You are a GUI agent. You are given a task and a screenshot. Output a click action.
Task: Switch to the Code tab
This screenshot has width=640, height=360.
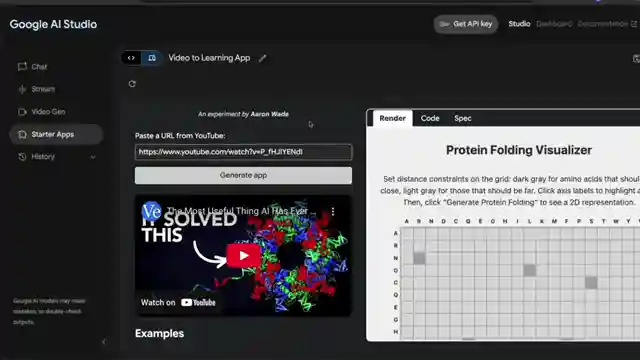tap(430, 118)
